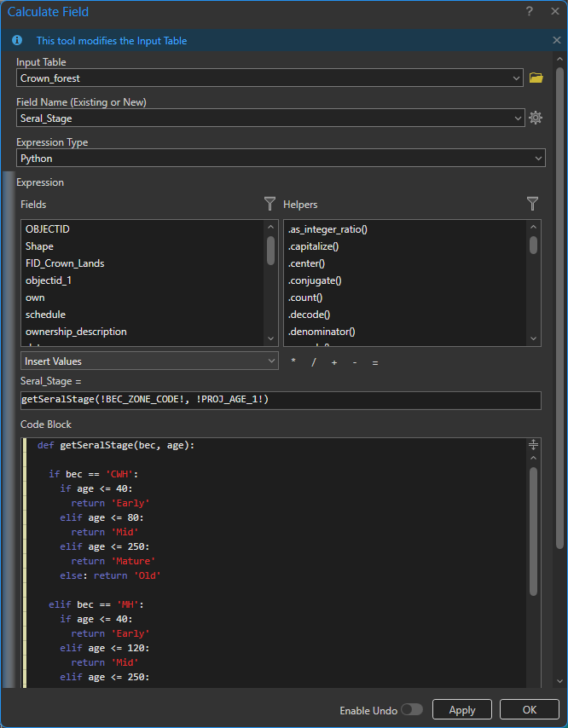Click the Code Block vertical scrollbar thumb
The width and height of the screenshot is (568, 728).
click(x=533, y=531)
